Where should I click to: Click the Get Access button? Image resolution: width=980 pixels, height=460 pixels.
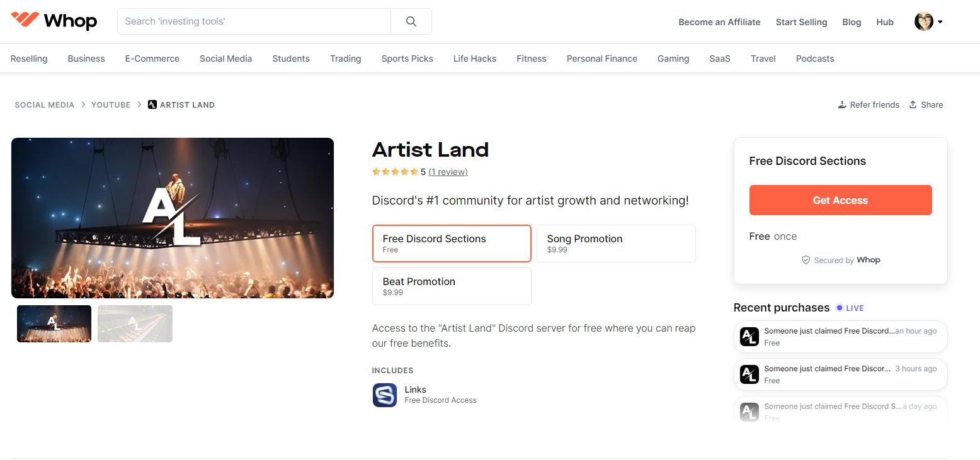[840, 200]
